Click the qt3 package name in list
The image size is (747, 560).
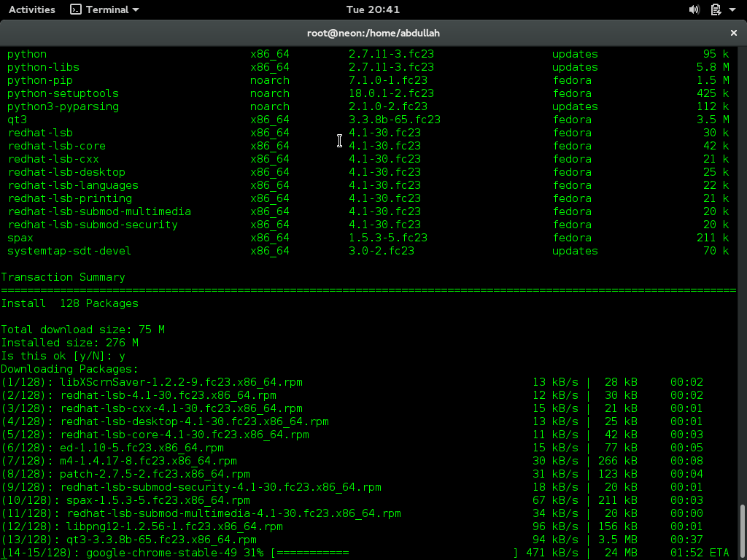pyautogui.click(x=18, y=120)
